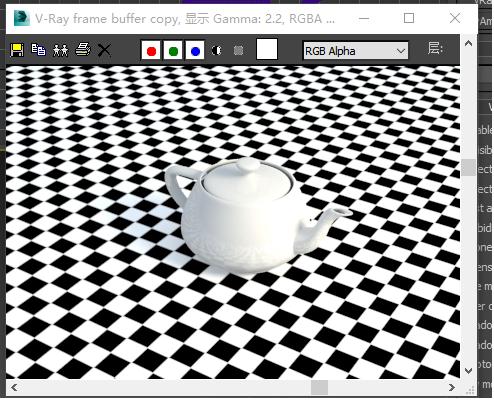
Task: Click the white color swatch
Action: (267, 49)
